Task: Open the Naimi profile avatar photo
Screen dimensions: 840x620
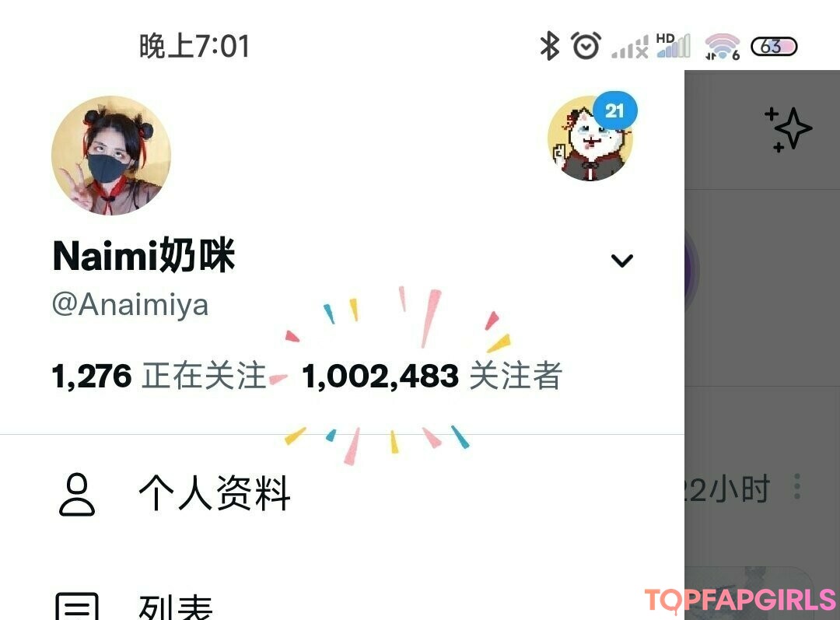Action: tap(111, 156)
